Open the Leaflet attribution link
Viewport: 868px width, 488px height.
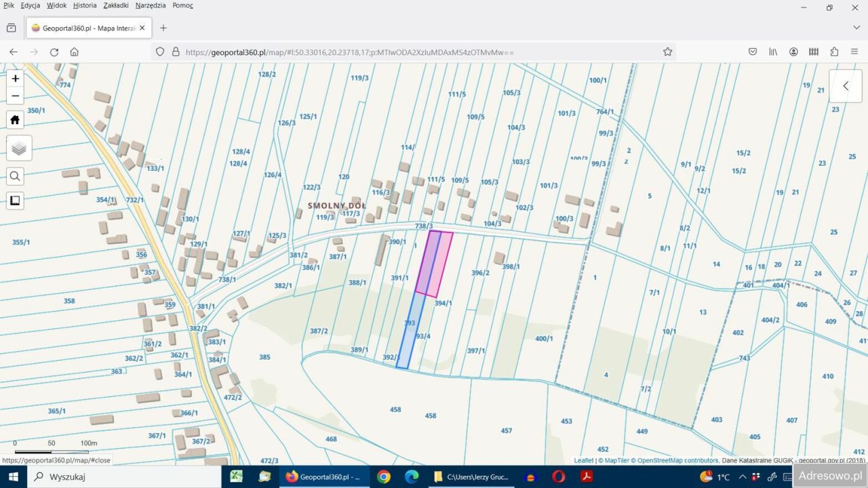(x=584, y=461)
